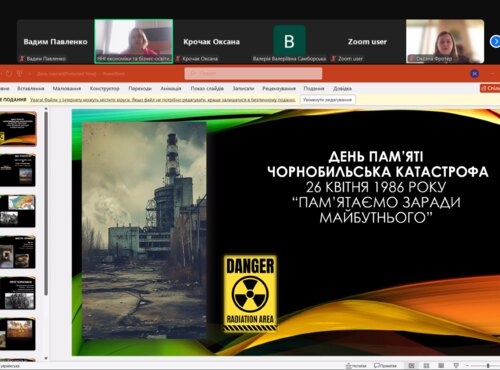Open the Подання ribbon tab
Image resolution: width=500 pixels, height=370 pixels.
pyautogui.click(x=314, y=88)
